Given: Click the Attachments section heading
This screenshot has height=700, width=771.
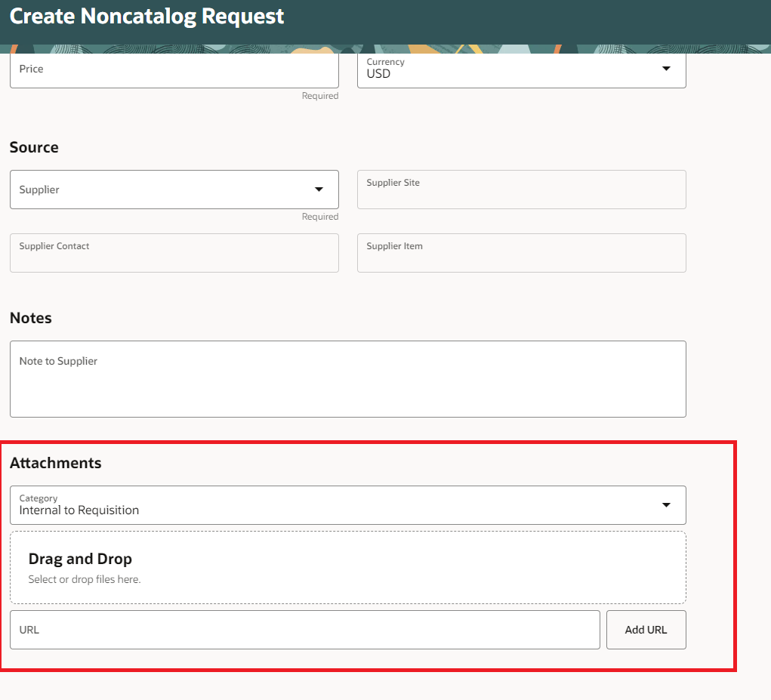Looking at the screenshot, I should (55, 463).
